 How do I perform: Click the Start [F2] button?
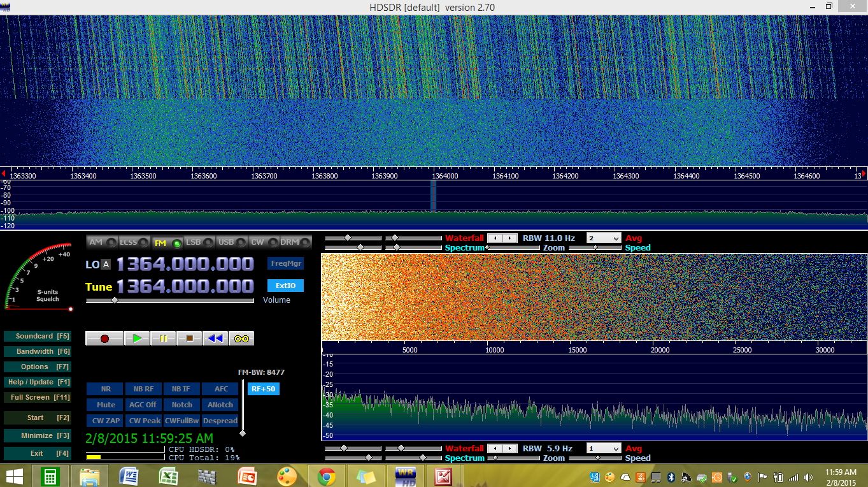coord(37,418)
